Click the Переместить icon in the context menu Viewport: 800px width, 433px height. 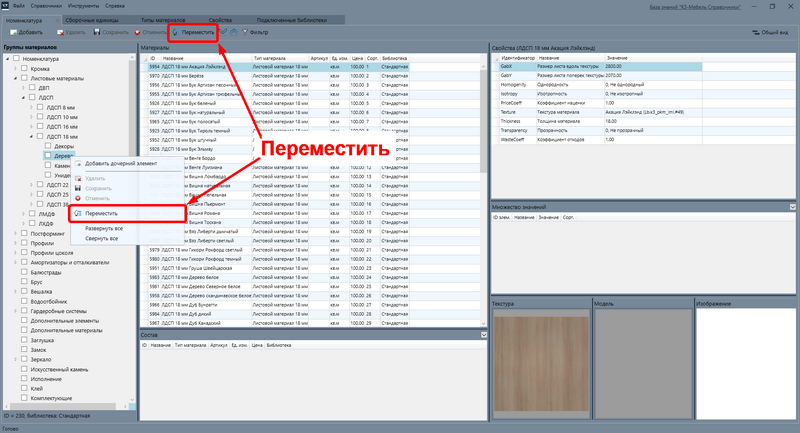(78, 213)
